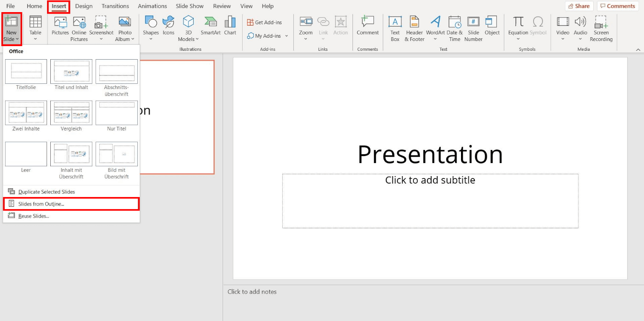This screenshot has width=644, height=321.
Task: Click to add notes area
Action: [x=252, y=292]
